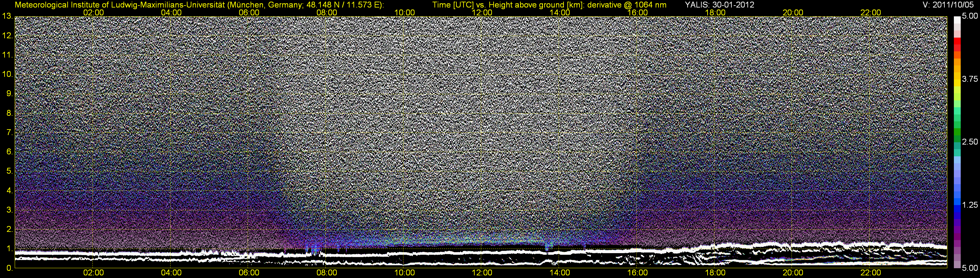The width and height of the screenshot is (980, 278).
Task: Click the 9 km height axis label
Action: pos(9,94)
